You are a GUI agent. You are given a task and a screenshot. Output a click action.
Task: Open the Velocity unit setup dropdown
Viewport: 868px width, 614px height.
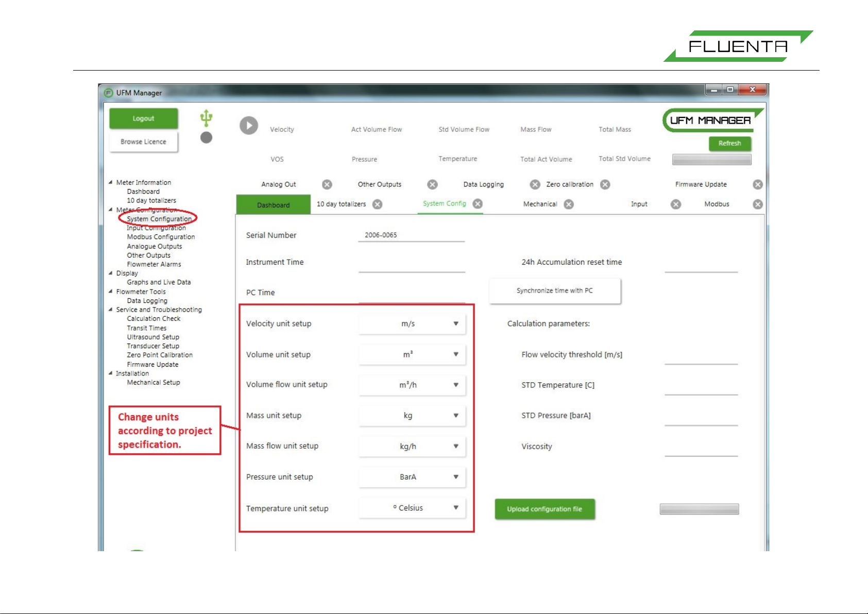(x=412, y=324)
